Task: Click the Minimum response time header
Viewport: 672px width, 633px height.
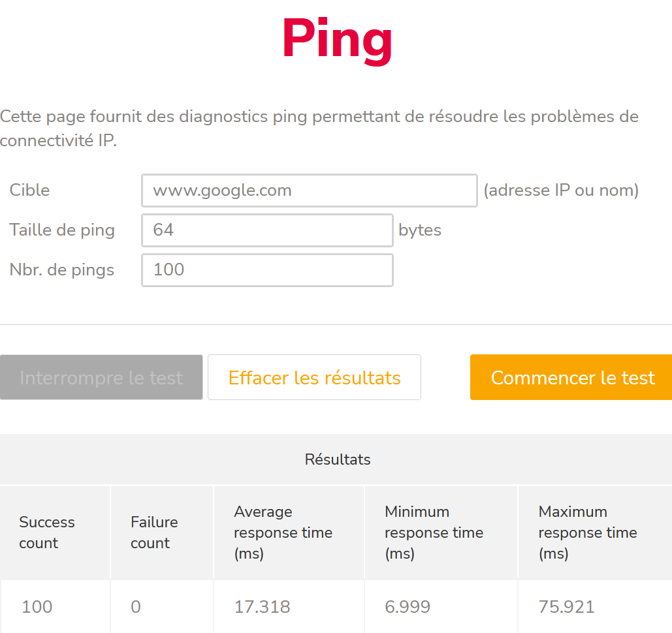Action: click(x=434, y=533)
